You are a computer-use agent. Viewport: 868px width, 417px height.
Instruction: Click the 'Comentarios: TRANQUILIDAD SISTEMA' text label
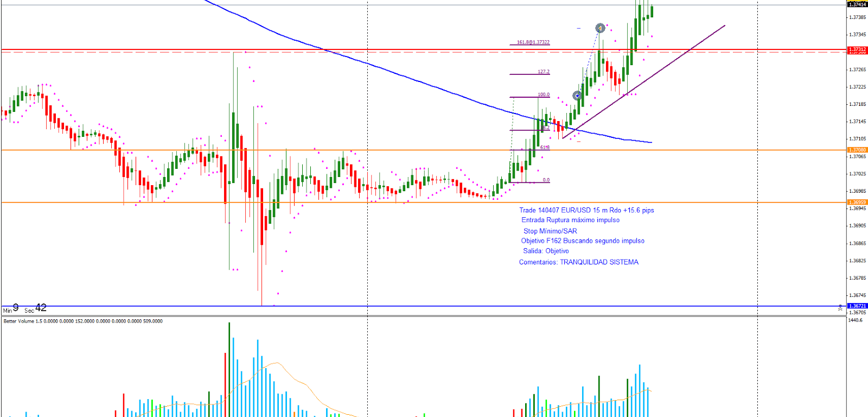578,262
